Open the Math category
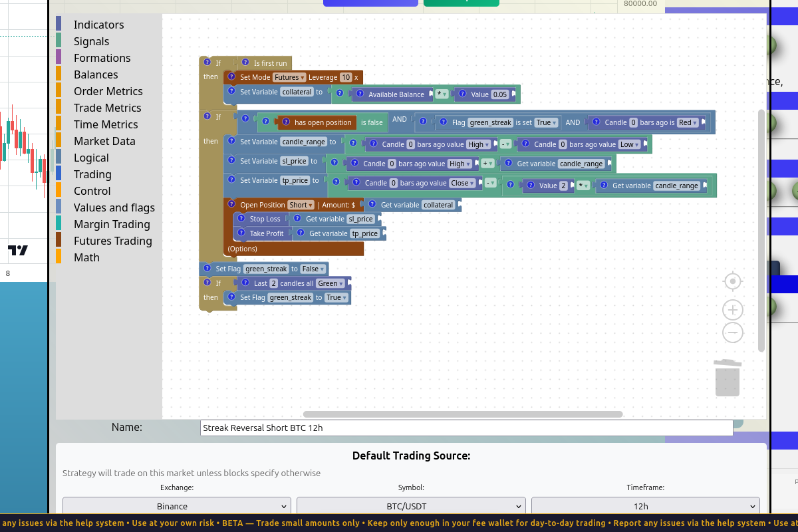798x532 pixels. coord(86,257)
